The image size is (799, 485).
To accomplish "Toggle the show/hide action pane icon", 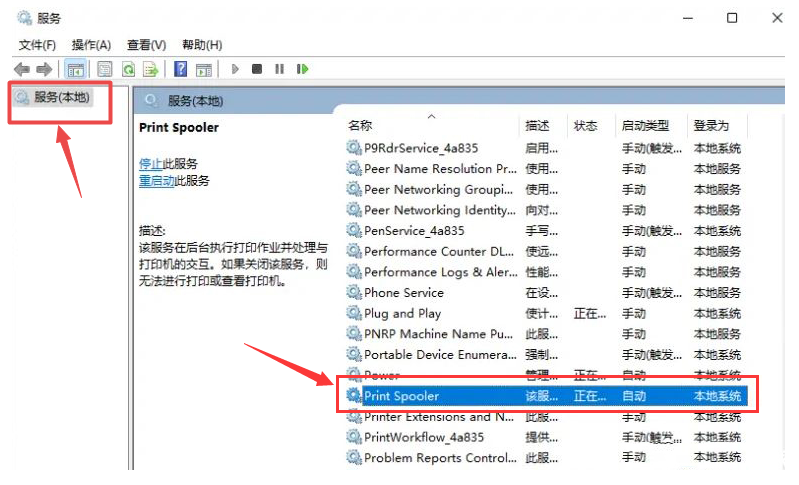I will 204,69.
